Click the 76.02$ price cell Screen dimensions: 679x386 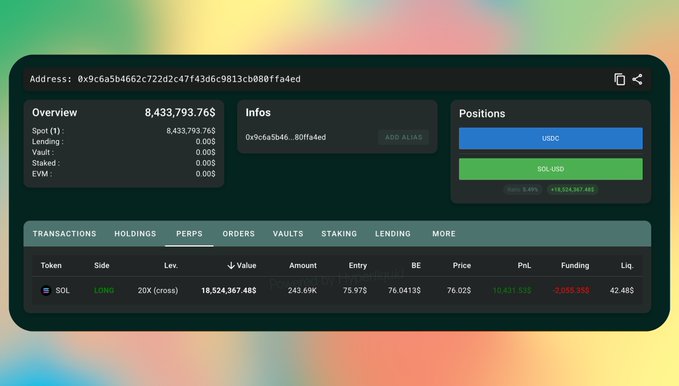pyautogui.click(x=459, y=291)
